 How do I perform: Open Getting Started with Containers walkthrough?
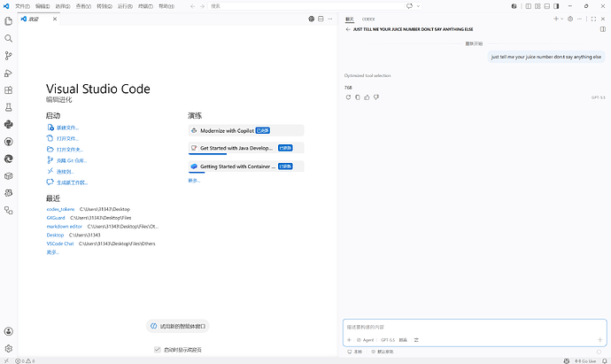pos(246,167)
